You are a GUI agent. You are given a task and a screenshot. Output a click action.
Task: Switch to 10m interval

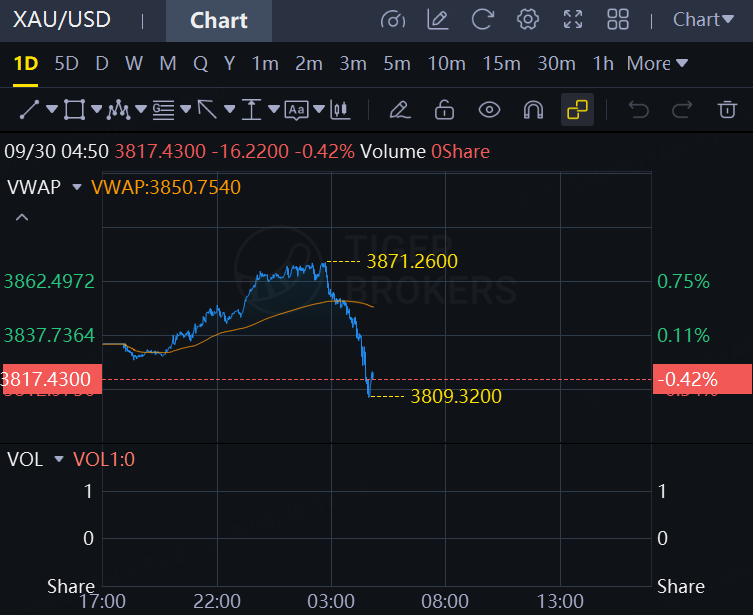point(447,63)
